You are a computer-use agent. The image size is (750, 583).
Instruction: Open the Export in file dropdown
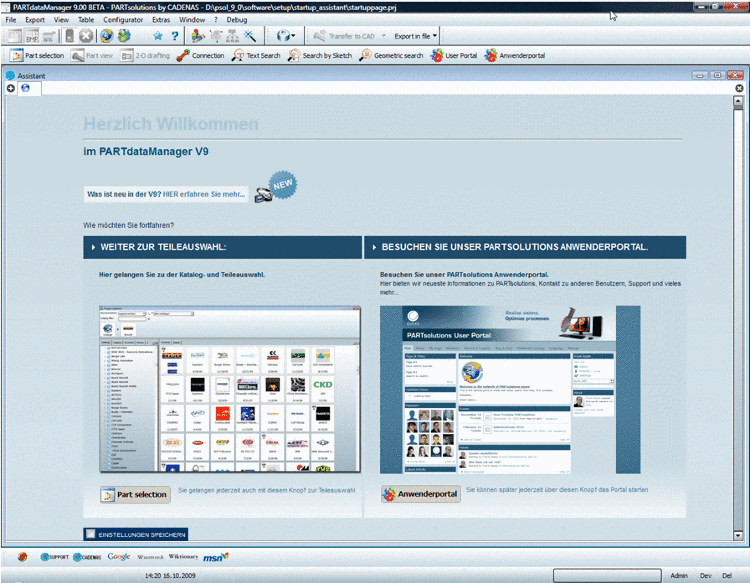(x=415, y=36)
